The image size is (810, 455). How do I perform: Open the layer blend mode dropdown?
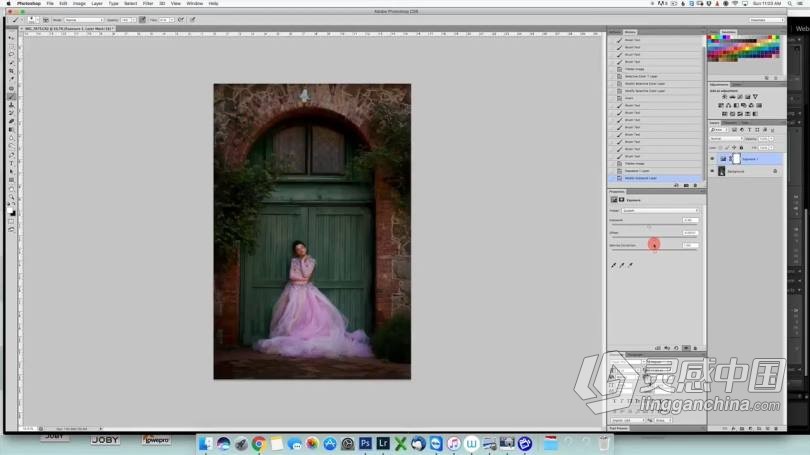pyautogui.click(x=726, y=139)
